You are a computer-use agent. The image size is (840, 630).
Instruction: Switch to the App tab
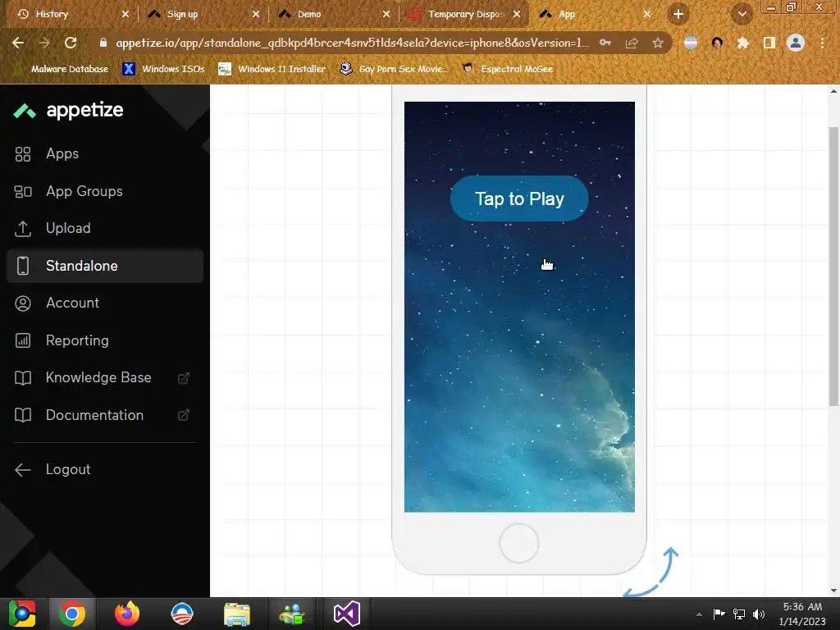pos(596,15)
